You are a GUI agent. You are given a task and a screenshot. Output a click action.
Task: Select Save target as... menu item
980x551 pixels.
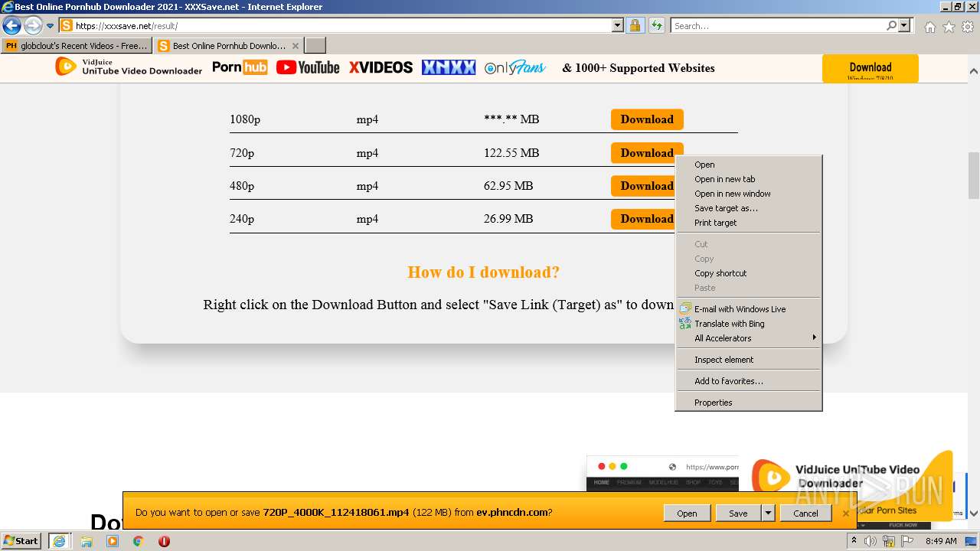coord(748,208)
